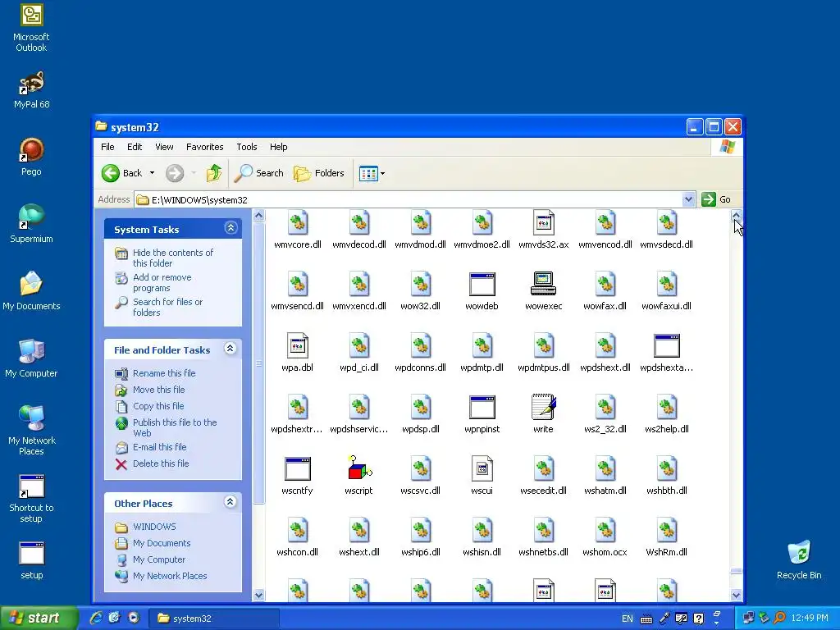
Task: Toggle the Folders pane
Action: pos(319,173)
